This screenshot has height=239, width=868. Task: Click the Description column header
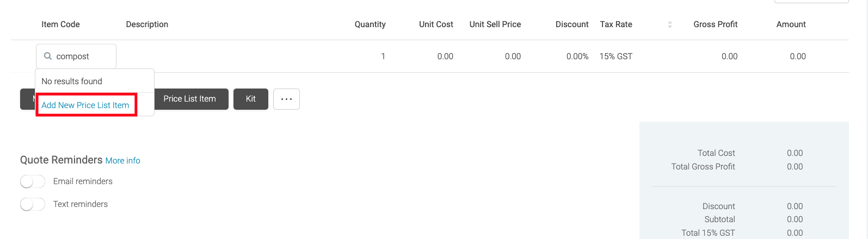click(x=147, y=24)
